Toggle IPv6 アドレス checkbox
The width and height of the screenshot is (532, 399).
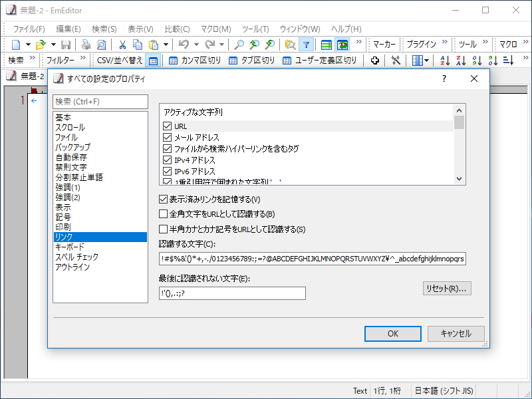coord(167,171)
